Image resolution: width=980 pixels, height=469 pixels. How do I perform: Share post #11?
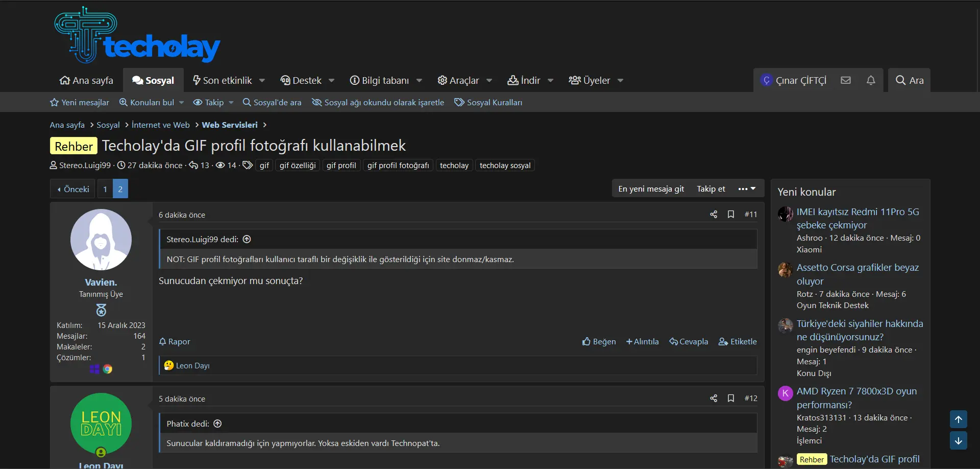point(714,214)
